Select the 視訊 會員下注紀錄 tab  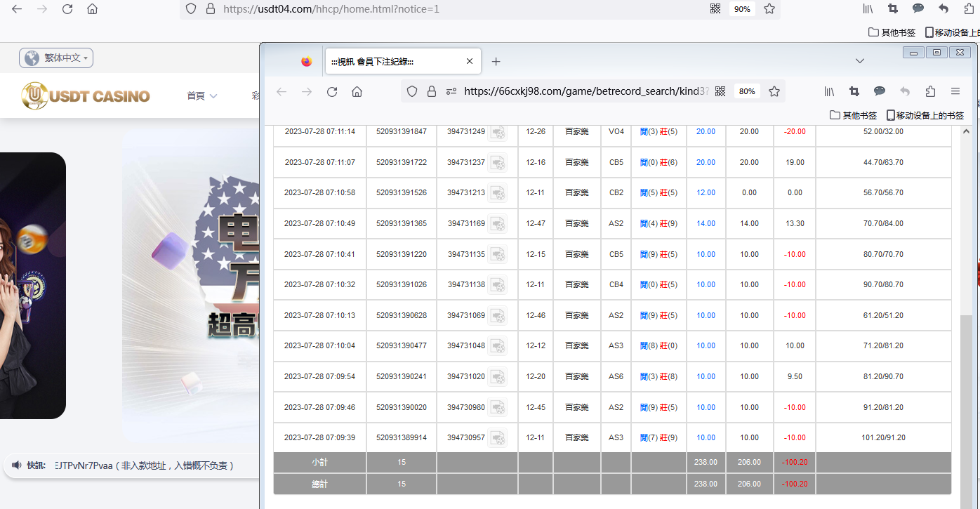click(402, 61)
